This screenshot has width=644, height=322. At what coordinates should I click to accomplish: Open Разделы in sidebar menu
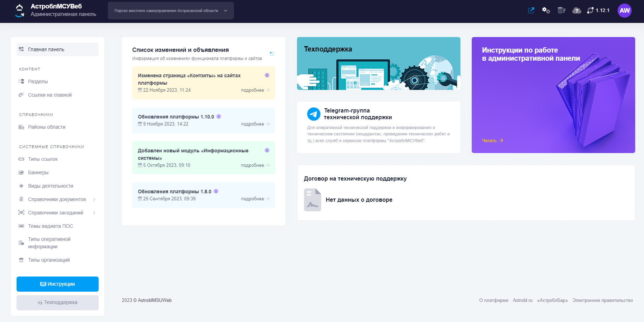click(38, 81)
